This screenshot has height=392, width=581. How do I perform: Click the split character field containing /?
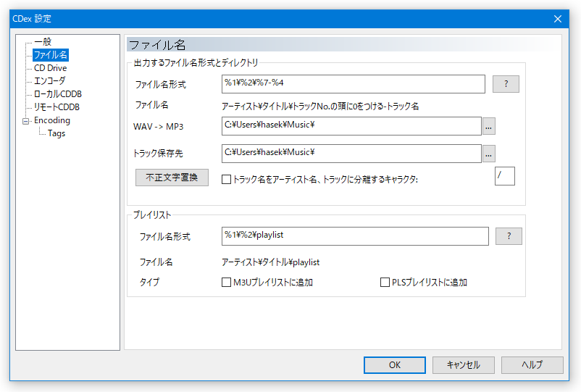(x=505, y=176)
